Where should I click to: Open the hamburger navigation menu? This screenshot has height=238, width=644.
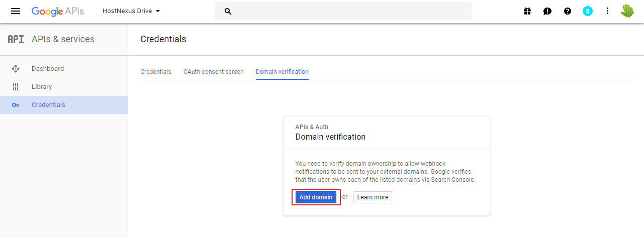pos(16,11)
